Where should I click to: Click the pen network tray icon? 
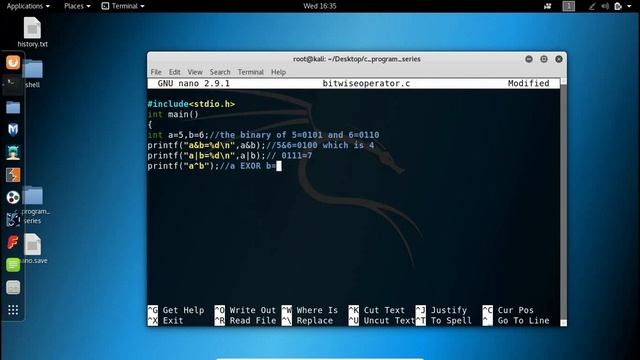click(x=591, y=6)
